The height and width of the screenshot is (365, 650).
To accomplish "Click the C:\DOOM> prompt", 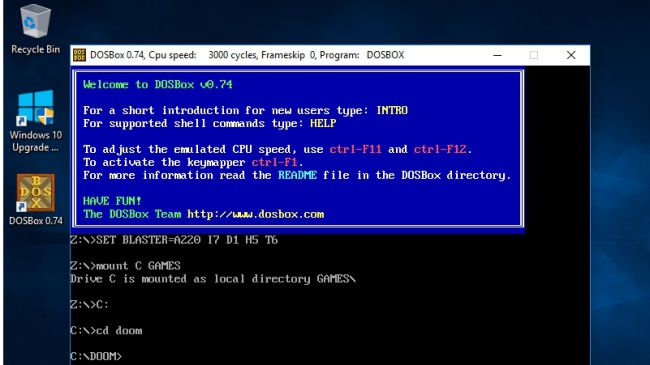I will click(96, 356).
